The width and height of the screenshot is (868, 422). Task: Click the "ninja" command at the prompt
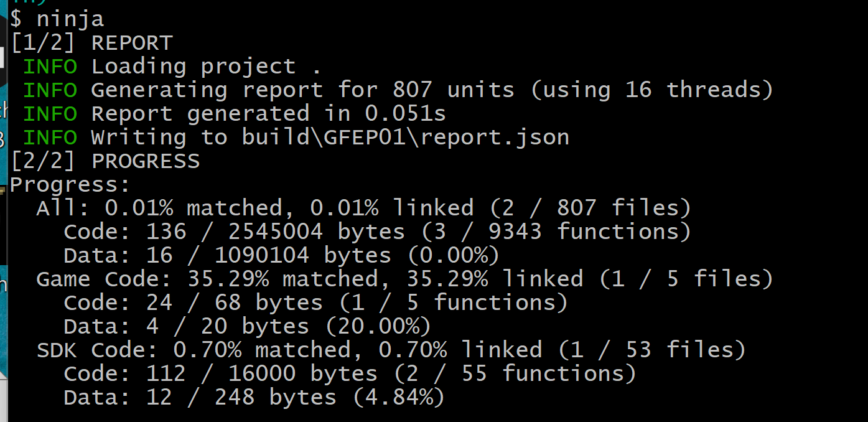coord(70,19)
